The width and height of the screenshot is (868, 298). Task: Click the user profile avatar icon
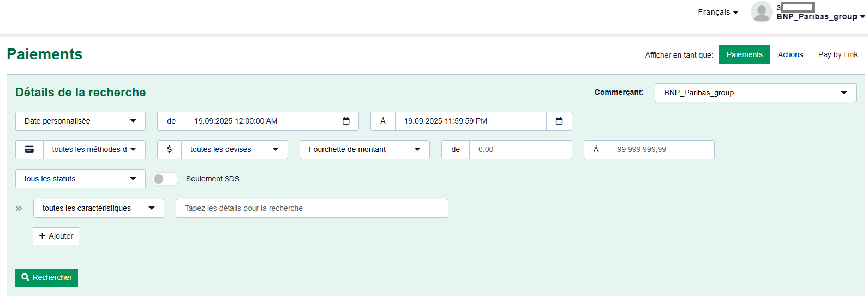(x=761, y=12)
